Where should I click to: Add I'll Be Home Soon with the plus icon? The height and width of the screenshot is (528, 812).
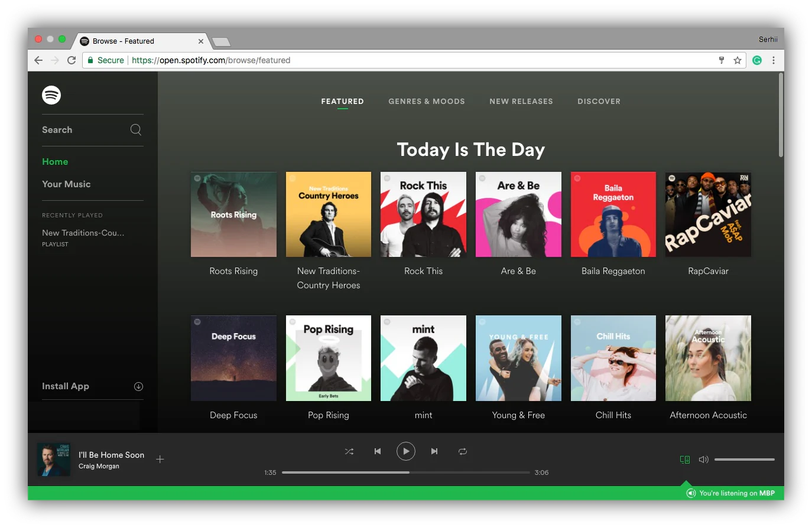tap(160, 459)
